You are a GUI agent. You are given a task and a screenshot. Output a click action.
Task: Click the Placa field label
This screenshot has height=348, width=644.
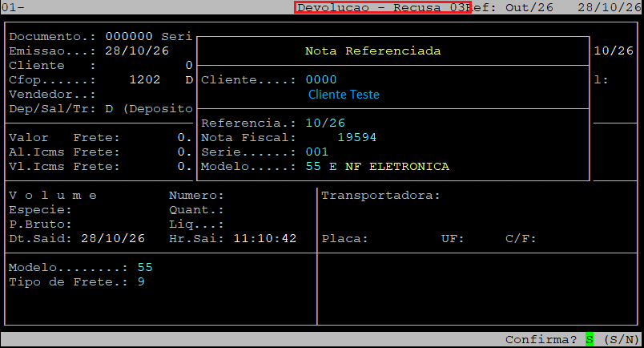pyautogui.click(x=344, y=239)
